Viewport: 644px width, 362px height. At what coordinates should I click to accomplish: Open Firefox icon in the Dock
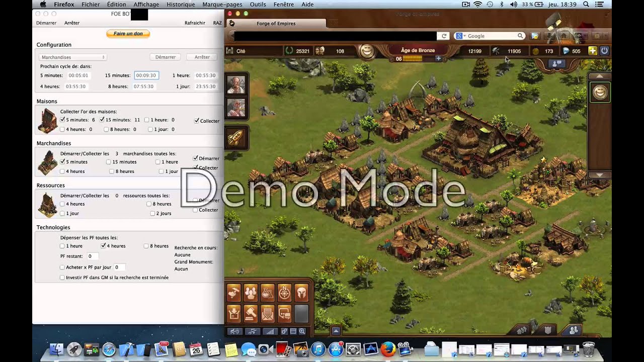[388, 349]
